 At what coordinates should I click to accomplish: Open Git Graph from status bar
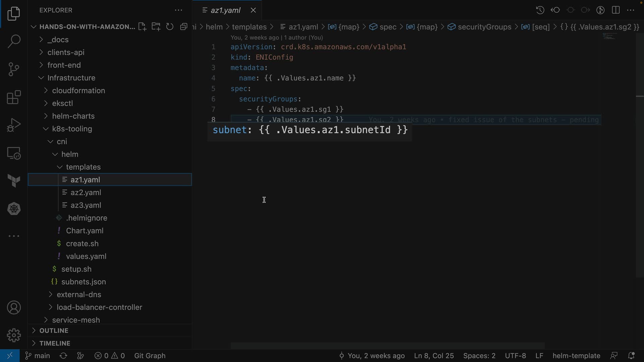(150, 356)
